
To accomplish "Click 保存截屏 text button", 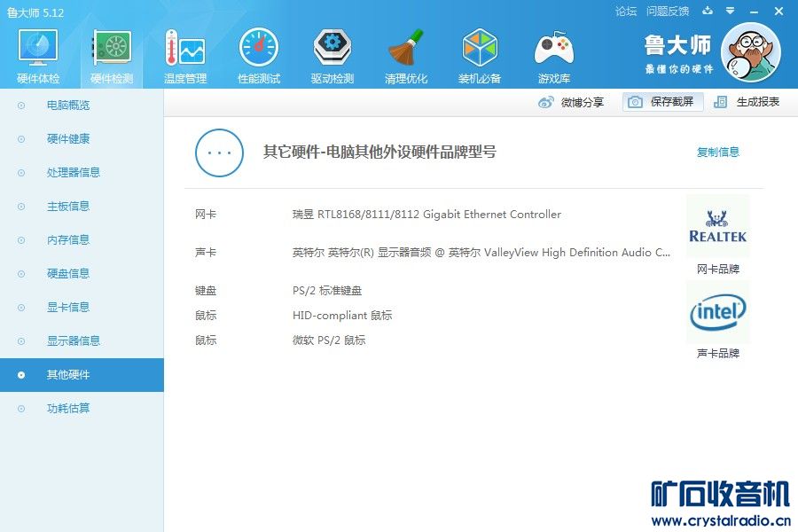I will click(672, 102).
